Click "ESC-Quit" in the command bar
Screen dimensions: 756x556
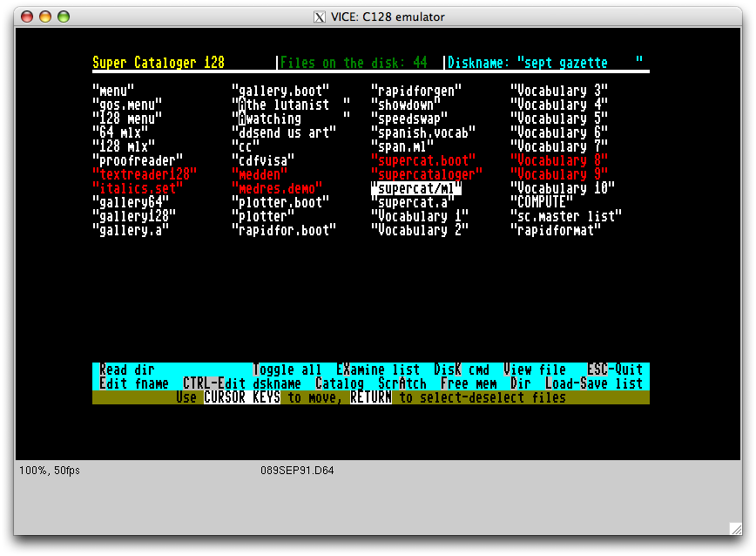(x=615, y=370)
